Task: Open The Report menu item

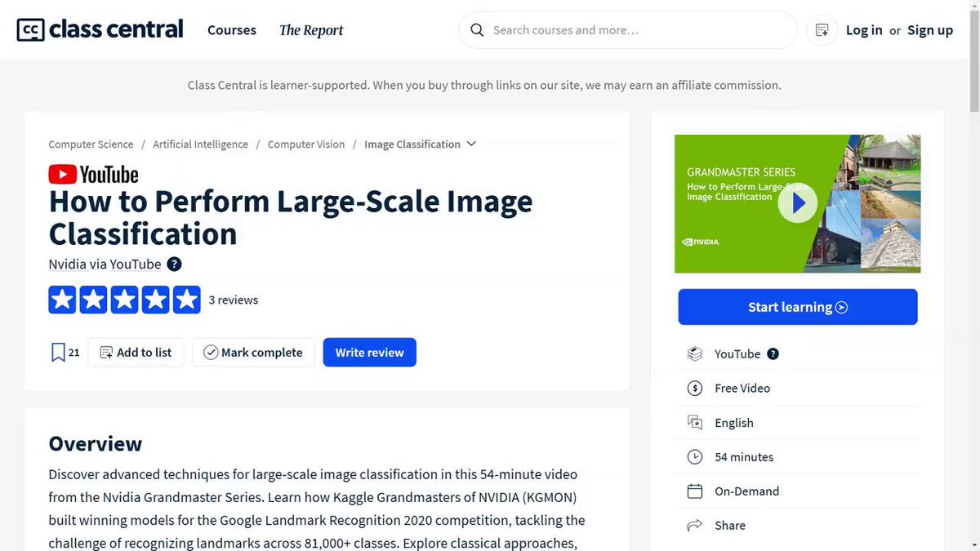Action: click(311, 30)
